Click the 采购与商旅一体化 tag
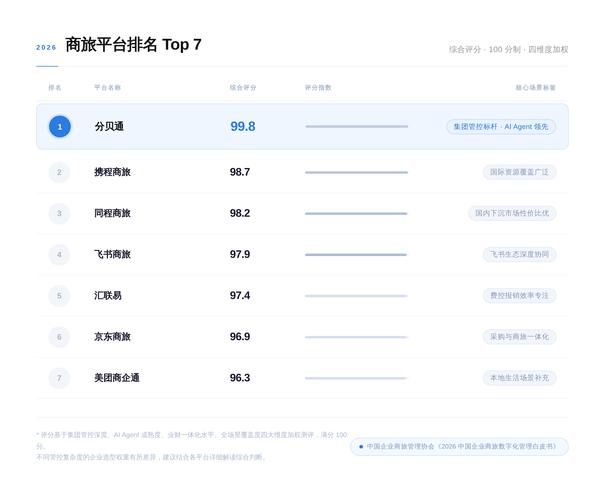Image resolution: width=605 pixels, height=500 pixels. [519, 337]
